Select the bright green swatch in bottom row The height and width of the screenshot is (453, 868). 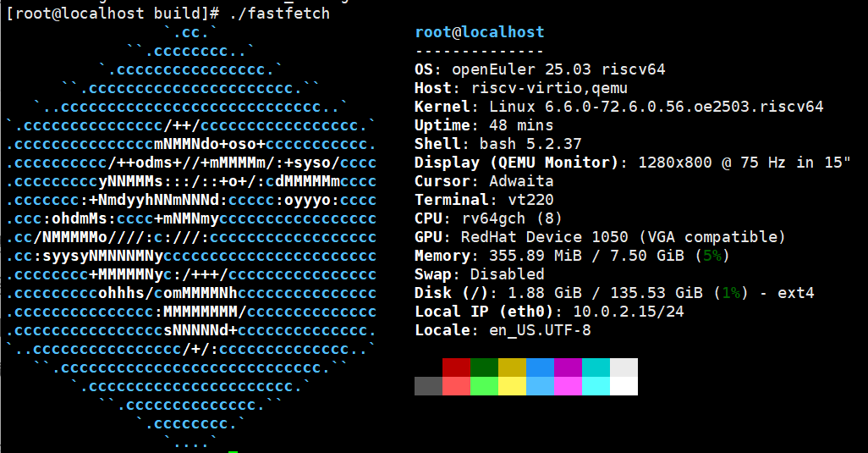484,386
